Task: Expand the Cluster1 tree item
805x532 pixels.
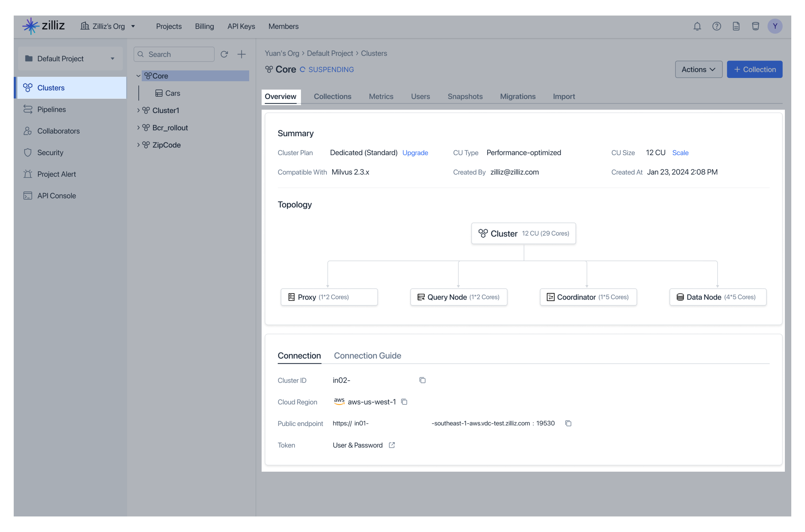Action: coord(138,110)
